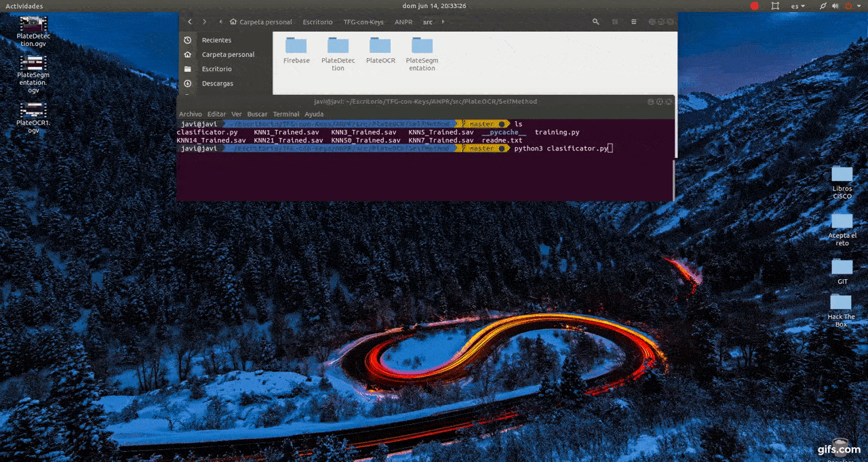Expand path bar with the right chevron
The height and width of the screenshot is (462, 868).
(x=443, y=22)
